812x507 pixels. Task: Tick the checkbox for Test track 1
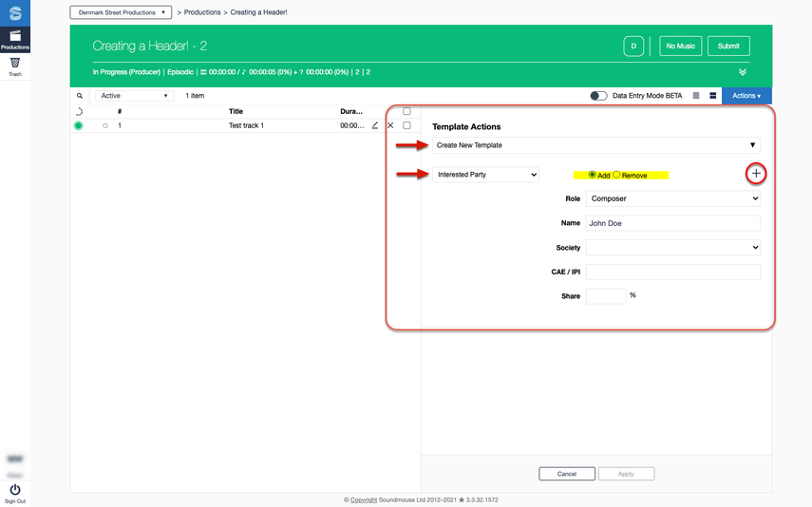[x=406, y=125]
